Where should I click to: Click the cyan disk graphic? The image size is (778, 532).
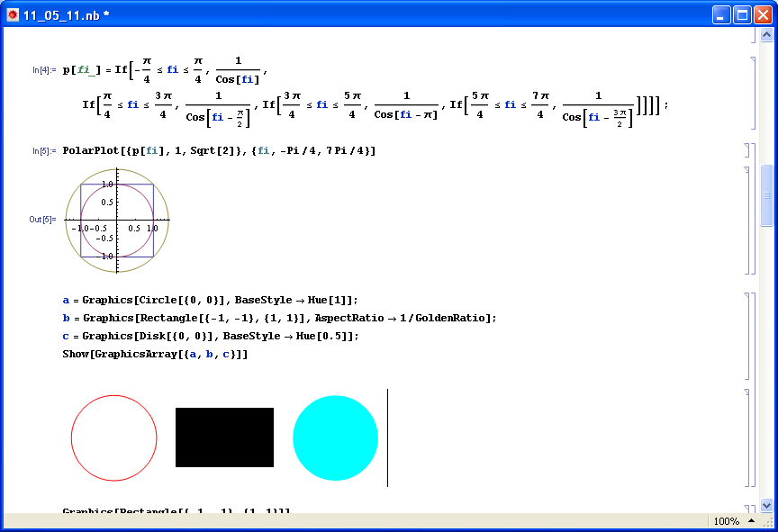(x=335, y=437)
